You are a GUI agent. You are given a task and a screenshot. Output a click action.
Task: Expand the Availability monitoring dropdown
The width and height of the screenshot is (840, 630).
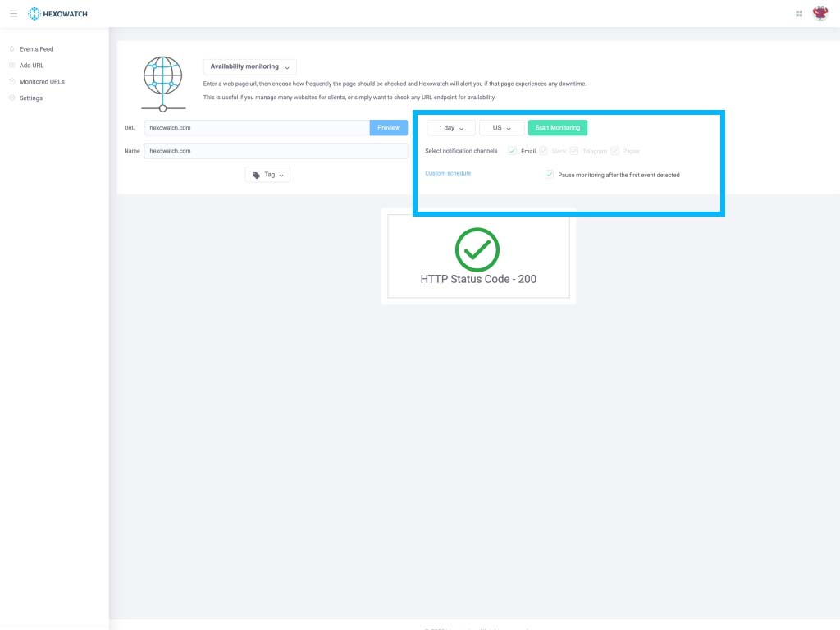tap(249, 67)
